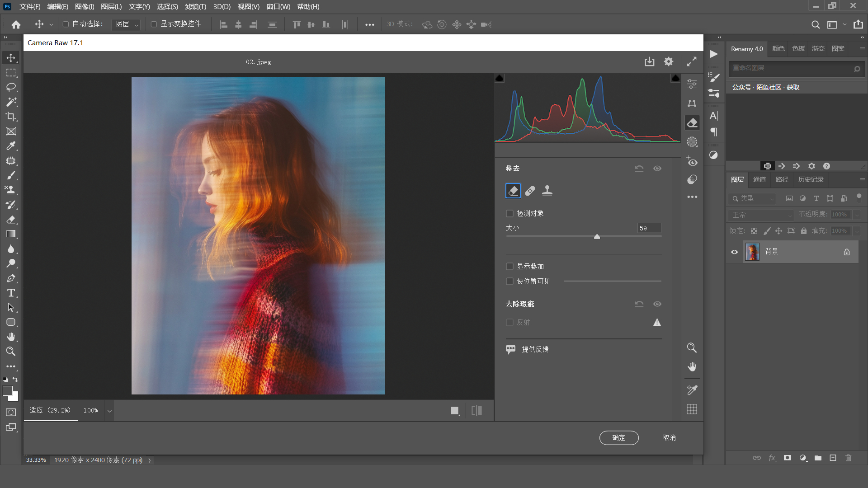Check the 显示叠加 option
This screenshot has height=488, width=868.
pos(510,267)
